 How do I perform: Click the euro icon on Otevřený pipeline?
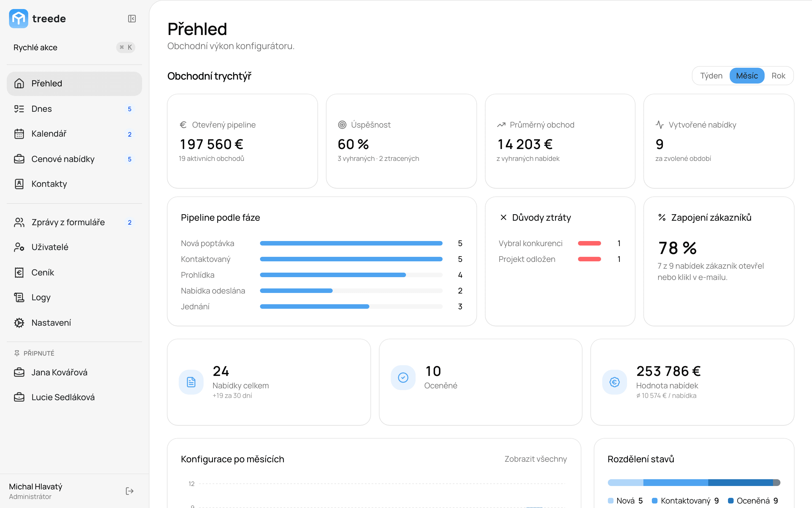tap(183, 125)
